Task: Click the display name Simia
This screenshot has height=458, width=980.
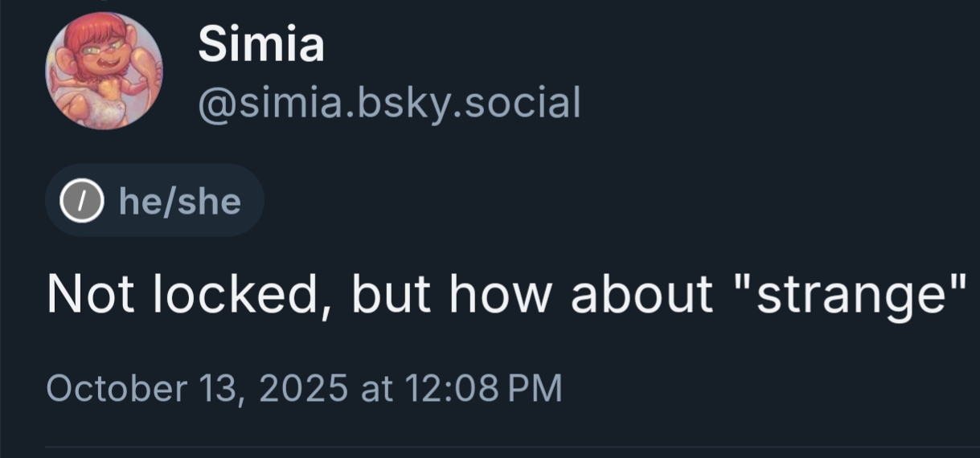Action: pyautogui.click(x=261, y=44)
